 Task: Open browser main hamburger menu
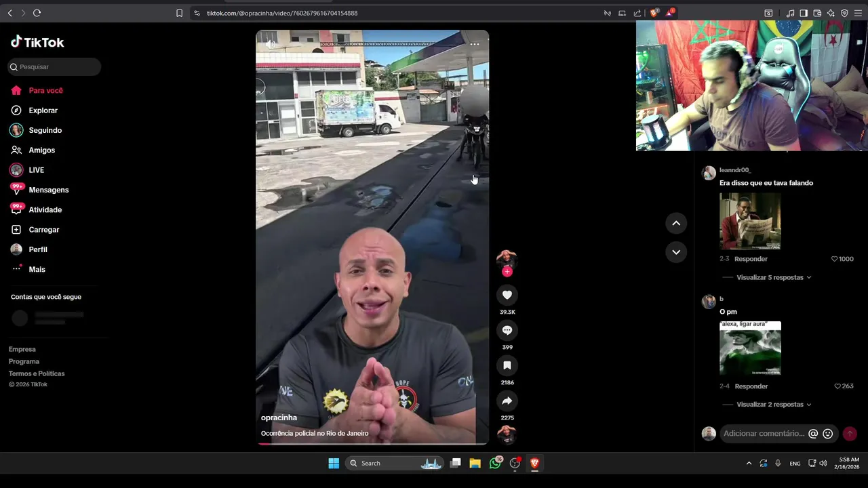point(858,13)
